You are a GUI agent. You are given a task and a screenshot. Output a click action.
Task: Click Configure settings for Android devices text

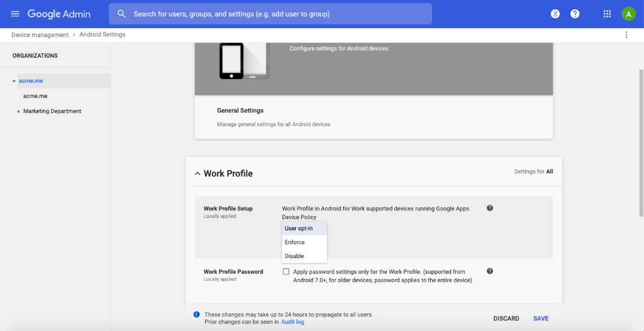339,48
